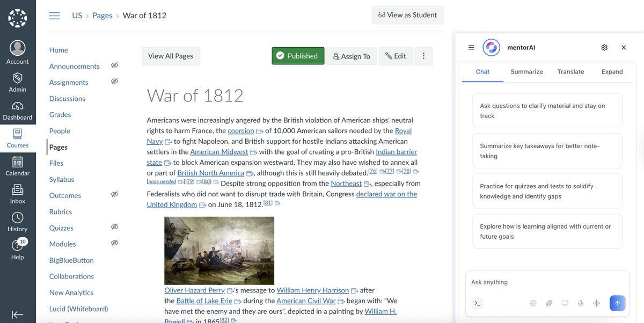Click the Assign To button
The height and width of the screenshot is (323, 644).
[352, 56]
